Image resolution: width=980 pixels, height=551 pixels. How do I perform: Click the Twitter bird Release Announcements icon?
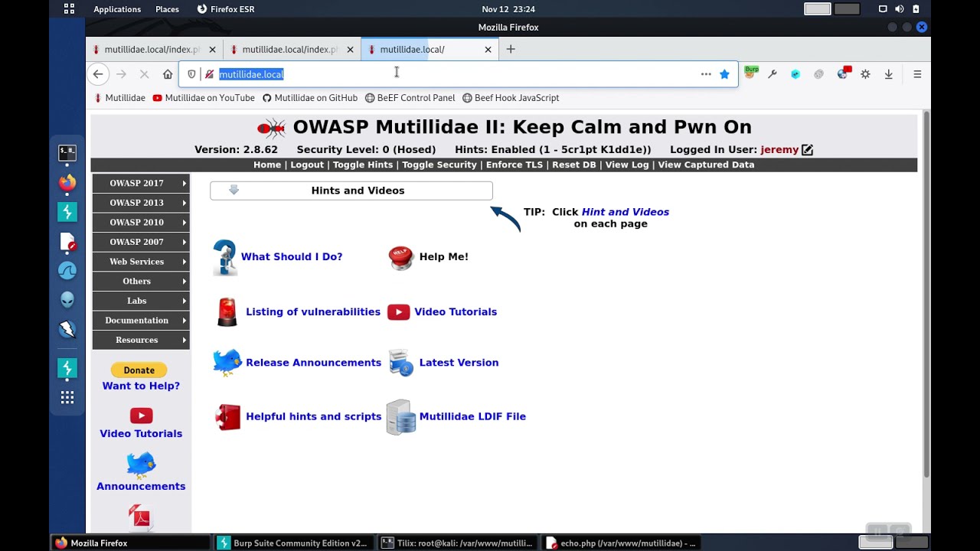point(227,362)
